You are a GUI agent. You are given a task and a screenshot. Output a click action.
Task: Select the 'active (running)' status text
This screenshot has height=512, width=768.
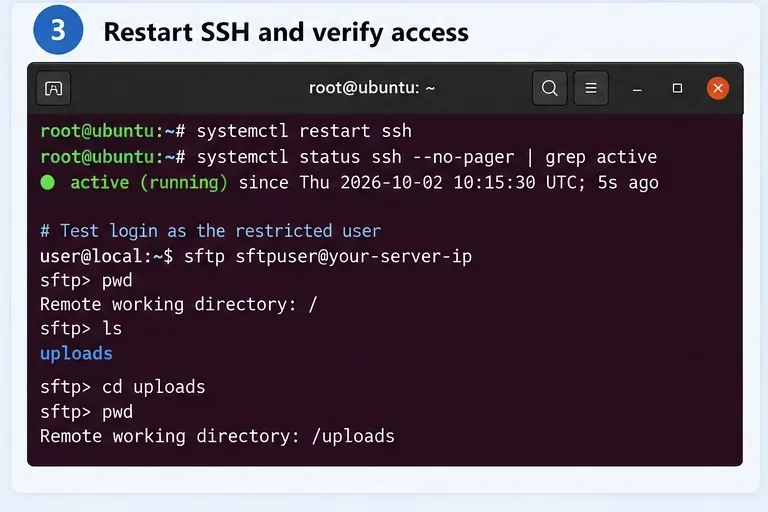[x=149, y=183]
